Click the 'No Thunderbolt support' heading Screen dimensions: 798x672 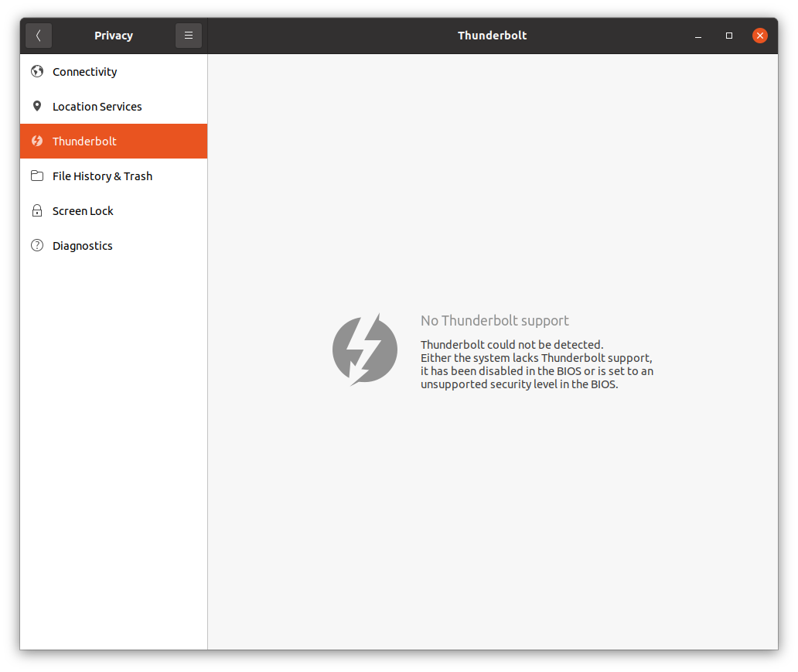click(x=494, y=320)
